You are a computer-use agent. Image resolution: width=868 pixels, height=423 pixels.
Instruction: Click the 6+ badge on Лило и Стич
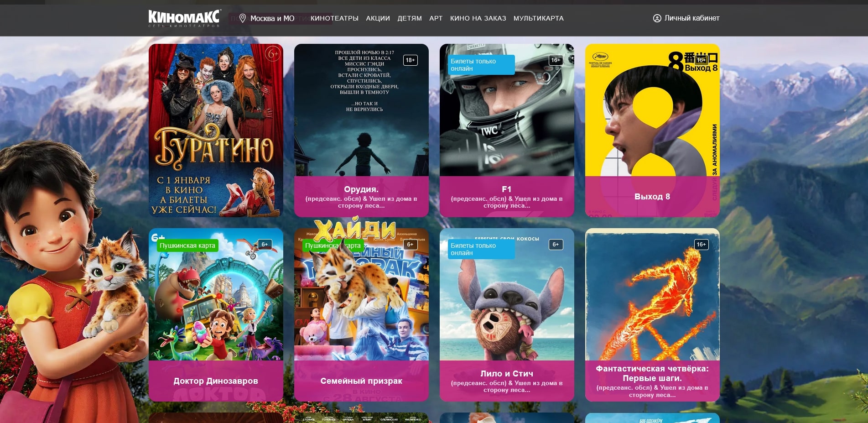pyautogui.click(x=556, y=245)
